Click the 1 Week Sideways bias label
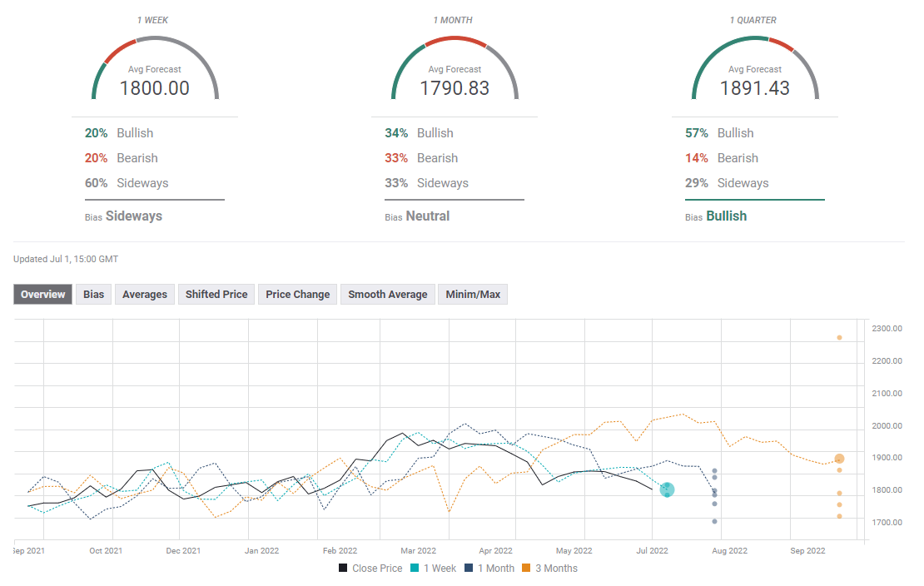This screenshot has height=586, width=924. [133, 216]
